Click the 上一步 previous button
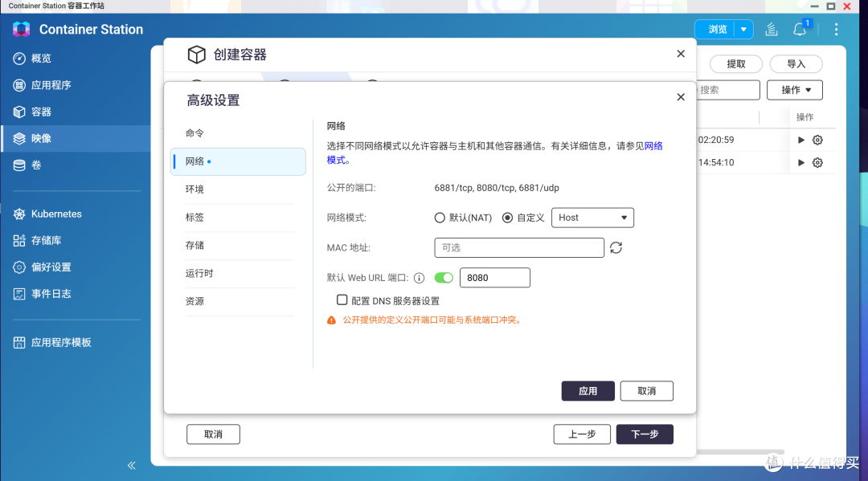 pyautogui.click(x=582, y=434)
